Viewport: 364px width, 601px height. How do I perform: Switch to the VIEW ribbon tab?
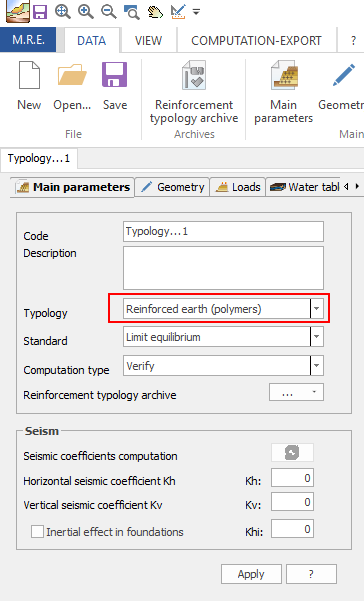click(148, 41)
